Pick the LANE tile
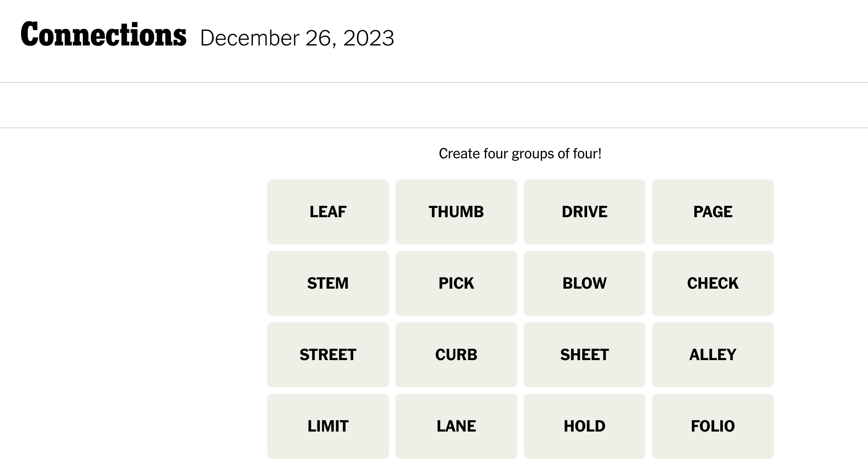 tap(456, 426)
